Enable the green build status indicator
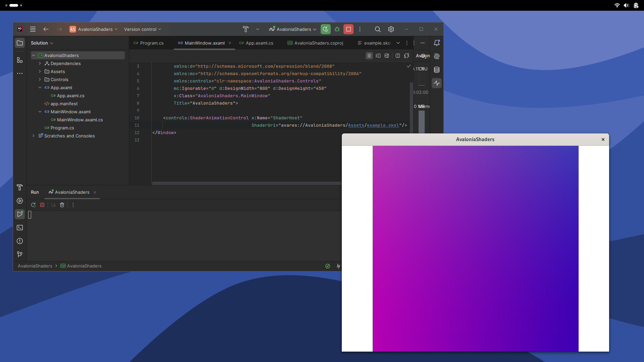This screenshot has height=362, width=644. (x=328, y=266)
